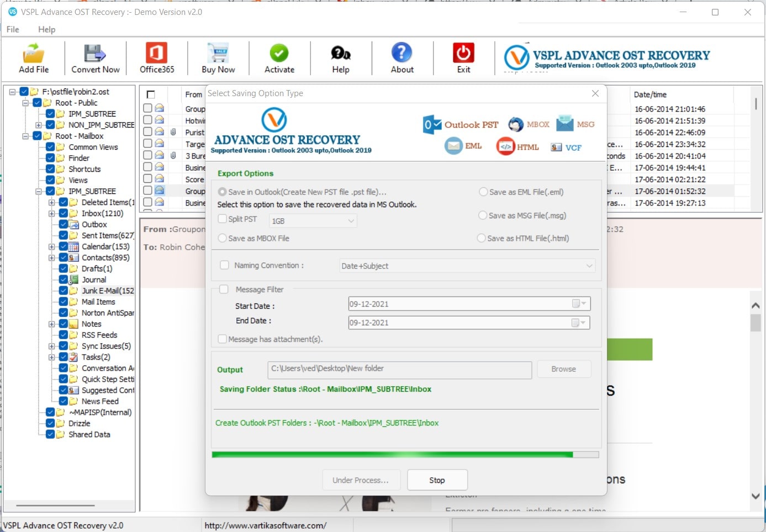Image resolution: width=766 pixels, height=532 pixels.
Task: Click the Start Date calendar picker icon
Action: (578, 304)
